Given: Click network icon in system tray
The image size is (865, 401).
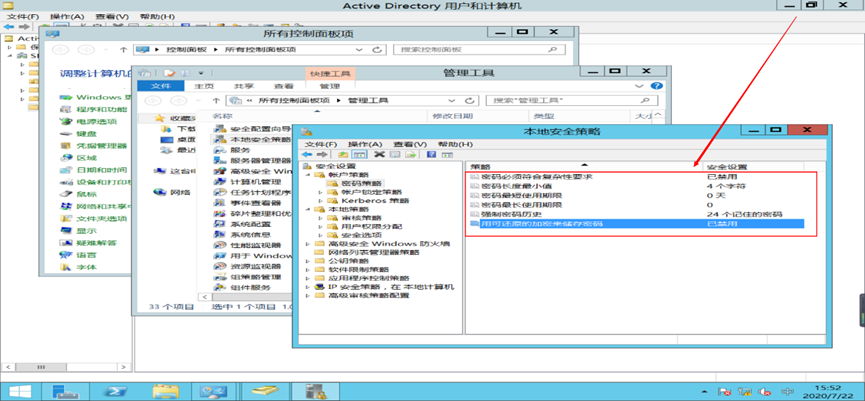Looking at the screenshot, I should [745, 392].
